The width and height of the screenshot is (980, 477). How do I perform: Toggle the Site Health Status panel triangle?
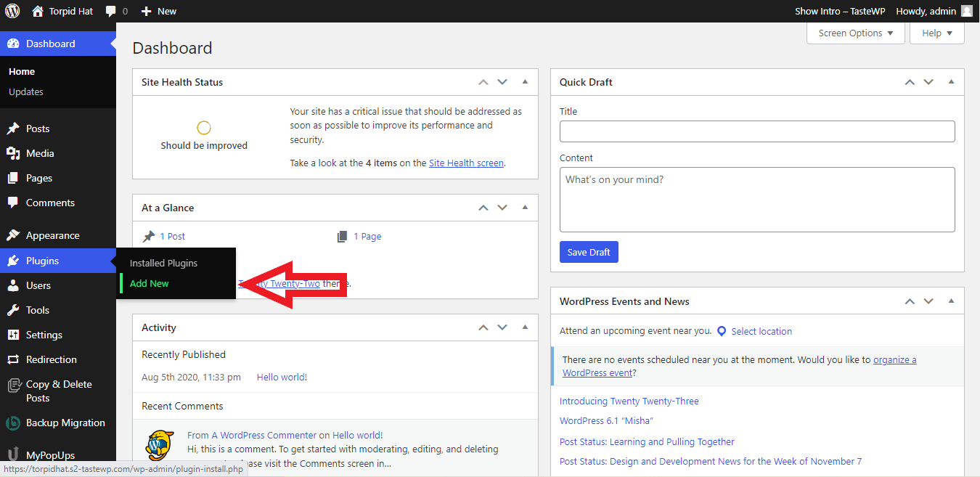(525, 82)
